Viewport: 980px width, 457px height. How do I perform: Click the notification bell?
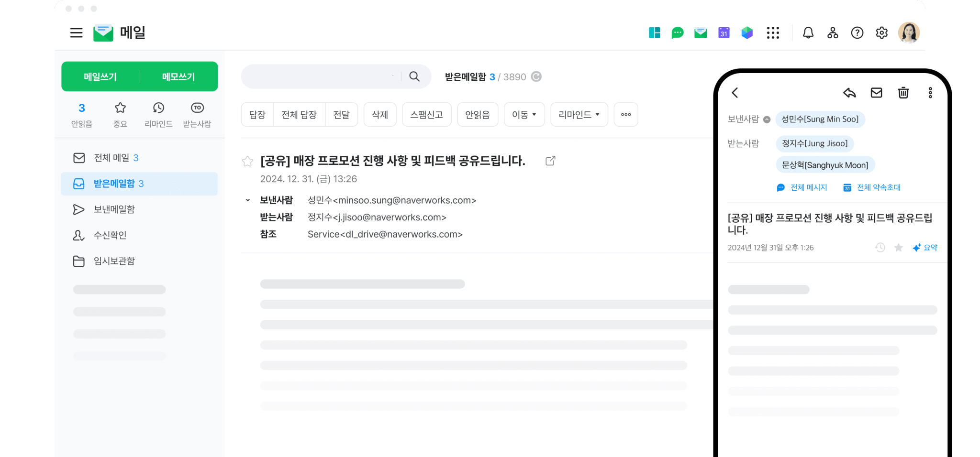pos(808,33)
